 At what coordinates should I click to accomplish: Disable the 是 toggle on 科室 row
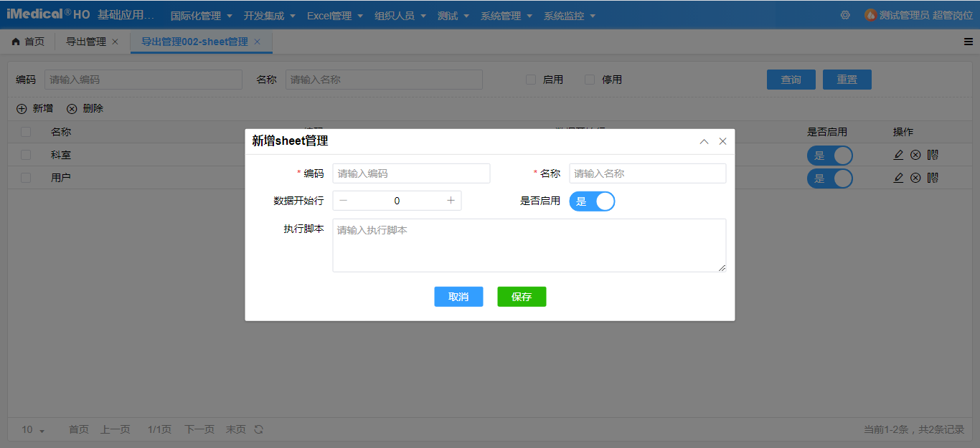830,155
